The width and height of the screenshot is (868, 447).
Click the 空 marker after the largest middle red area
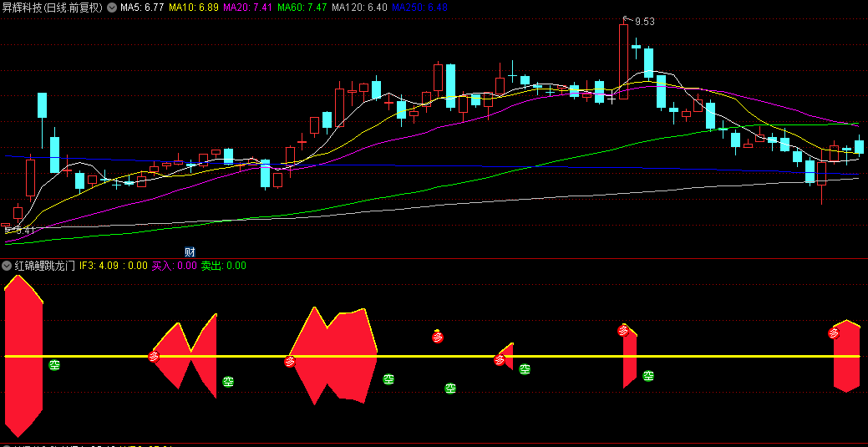389,378
